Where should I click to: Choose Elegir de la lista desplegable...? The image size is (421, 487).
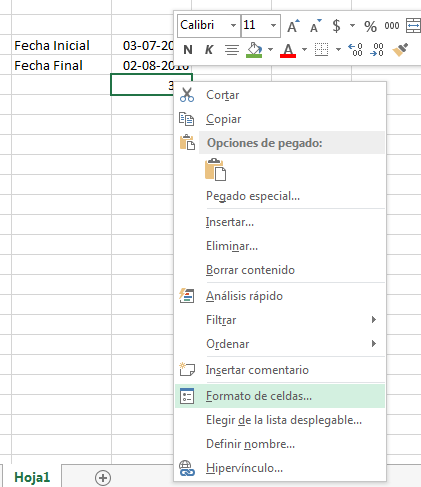[x=279, y=420]
